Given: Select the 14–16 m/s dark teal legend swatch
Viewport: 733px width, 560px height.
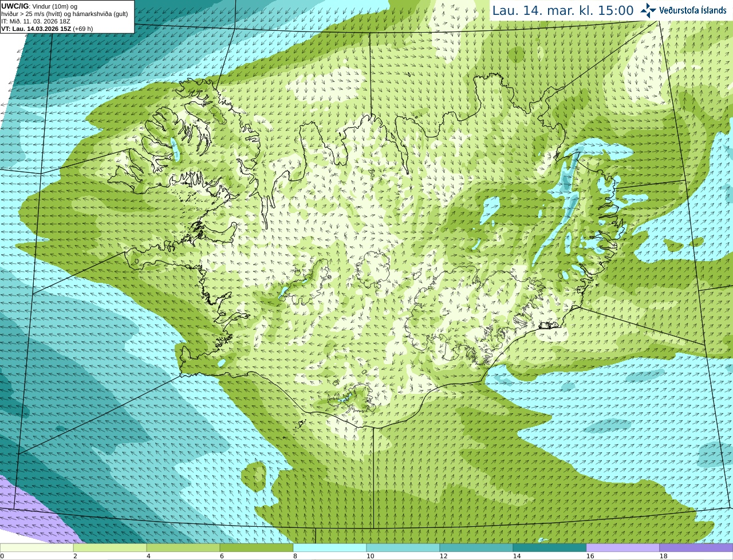Looking at the screenshot, I should tap(550, 547).
